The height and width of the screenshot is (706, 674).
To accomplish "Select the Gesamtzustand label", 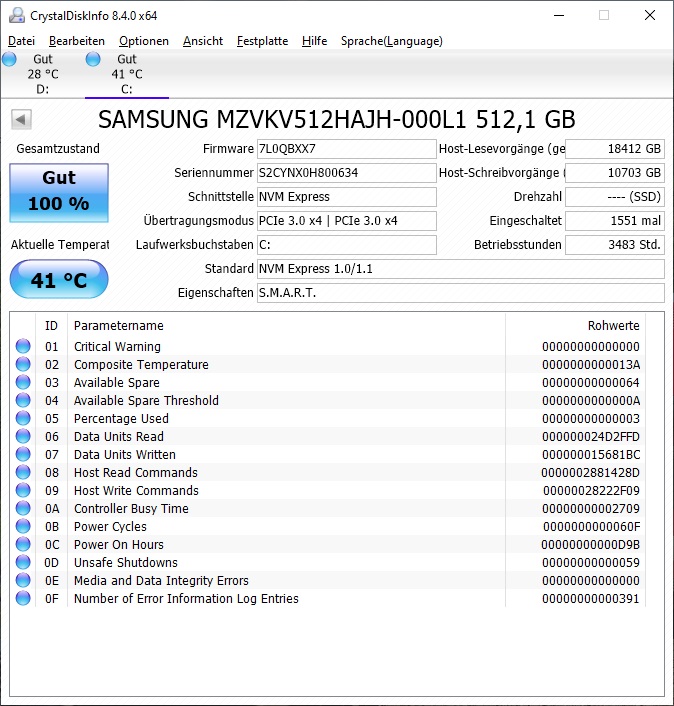I will [x=58, y=149].
